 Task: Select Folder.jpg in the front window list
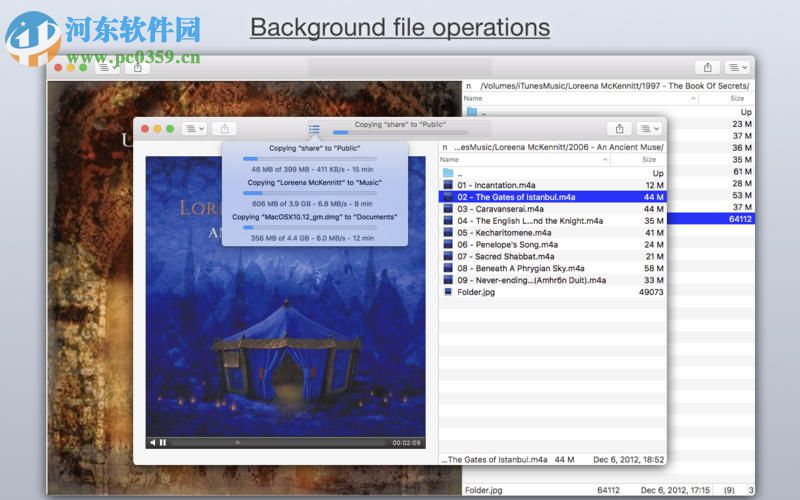pyautogui.click(x=553, y=292)
